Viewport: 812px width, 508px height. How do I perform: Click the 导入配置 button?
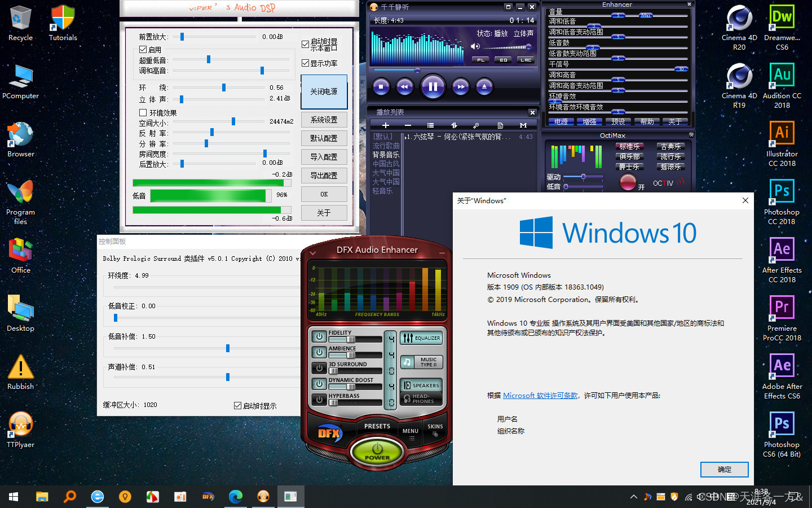click(x=324, y=157)
